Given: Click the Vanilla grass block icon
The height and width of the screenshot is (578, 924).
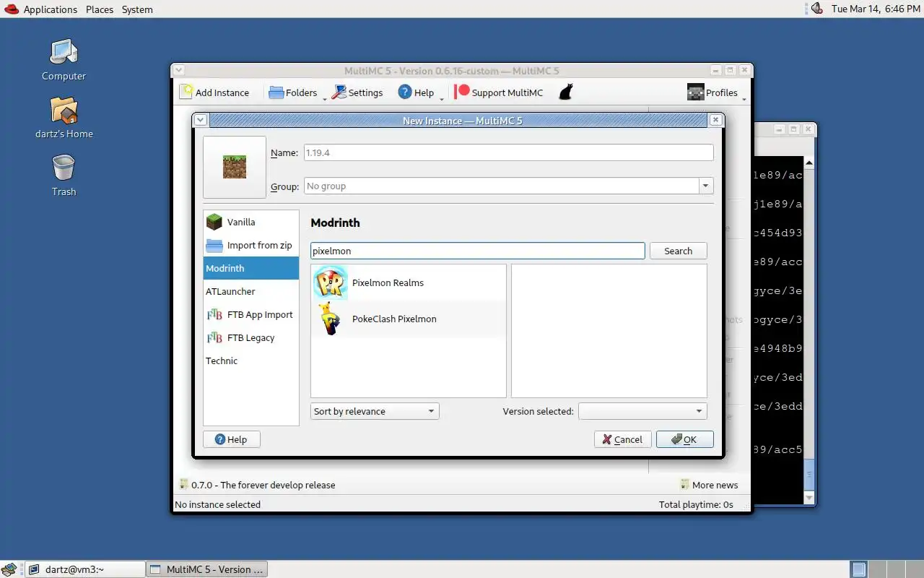Looking at the screenshot, I should pyautogui.click(x=214, y=222).
